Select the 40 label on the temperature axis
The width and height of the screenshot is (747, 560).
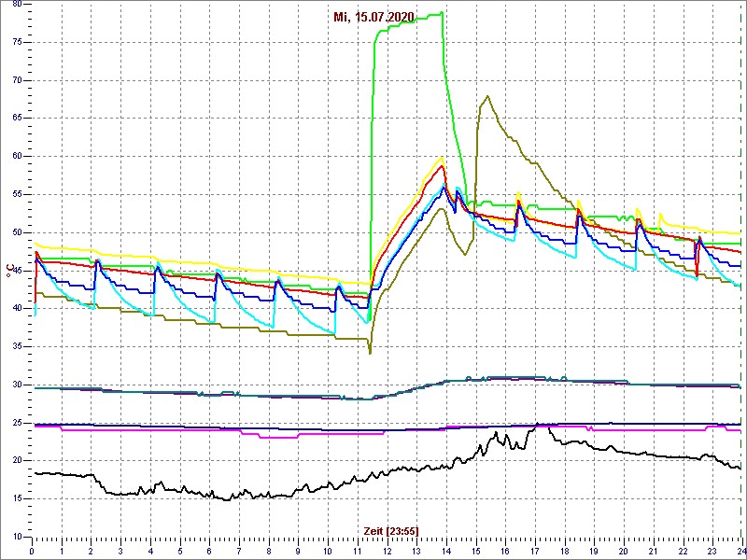(17, 308)
